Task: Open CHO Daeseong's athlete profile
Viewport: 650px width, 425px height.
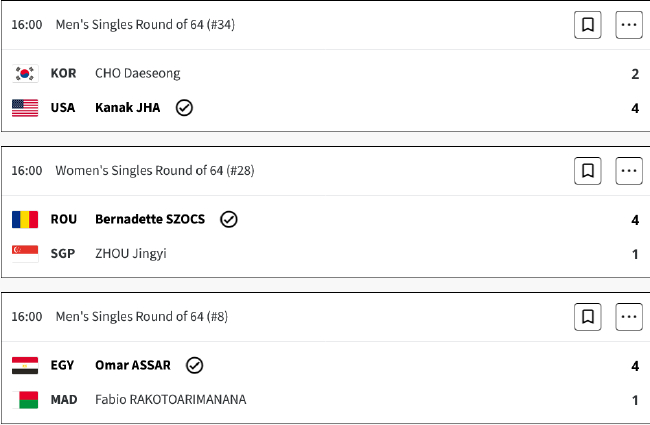Action: click(137, 73)
